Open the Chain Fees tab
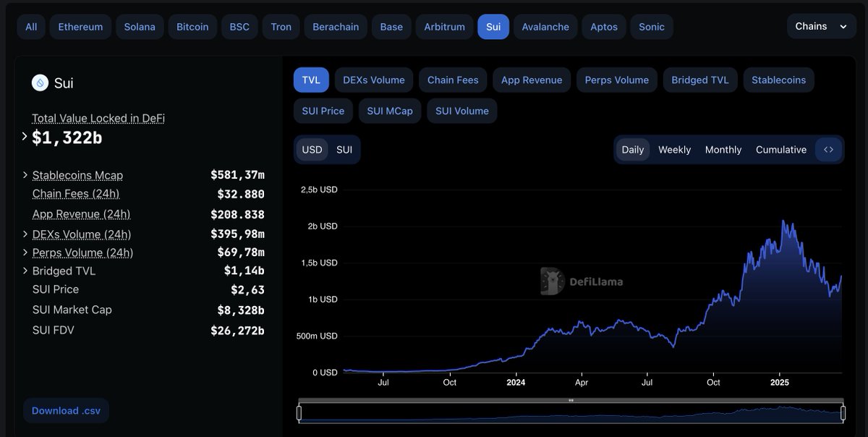This screenshot has width=868, height=437. 452,80
